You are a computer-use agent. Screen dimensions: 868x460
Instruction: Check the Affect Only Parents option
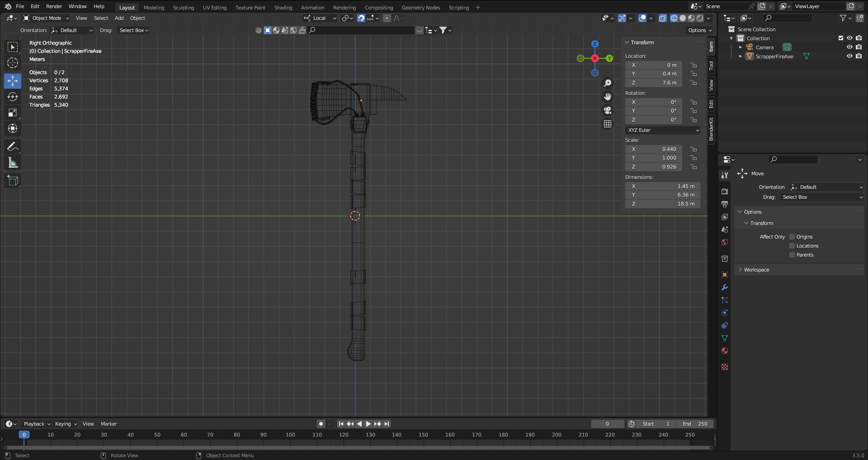tap(792, 255)
